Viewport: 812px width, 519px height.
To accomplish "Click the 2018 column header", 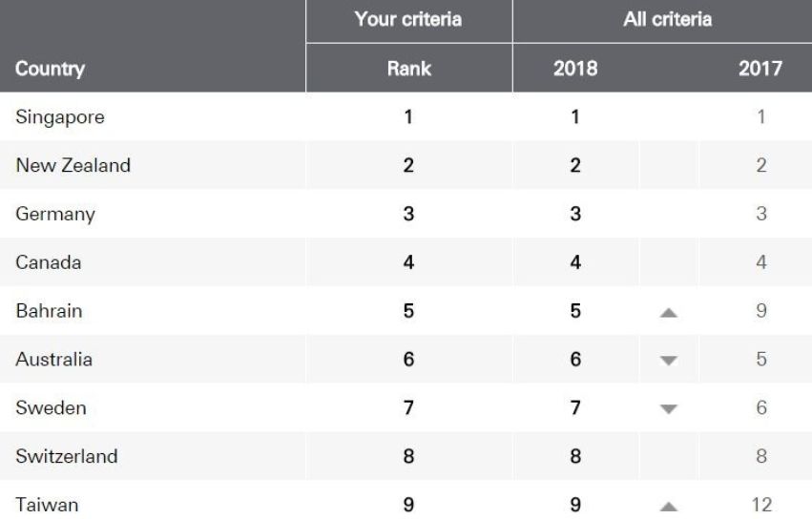I will click(x=575, y=69).
